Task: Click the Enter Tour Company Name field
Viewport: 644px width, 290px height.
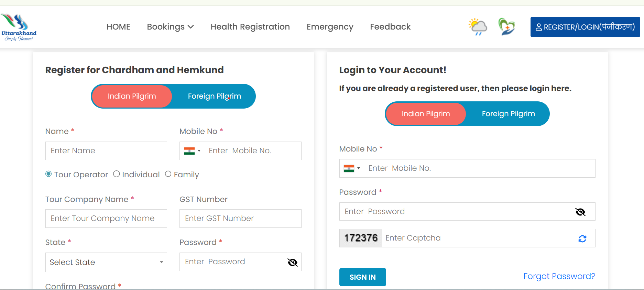Action: 106,219
